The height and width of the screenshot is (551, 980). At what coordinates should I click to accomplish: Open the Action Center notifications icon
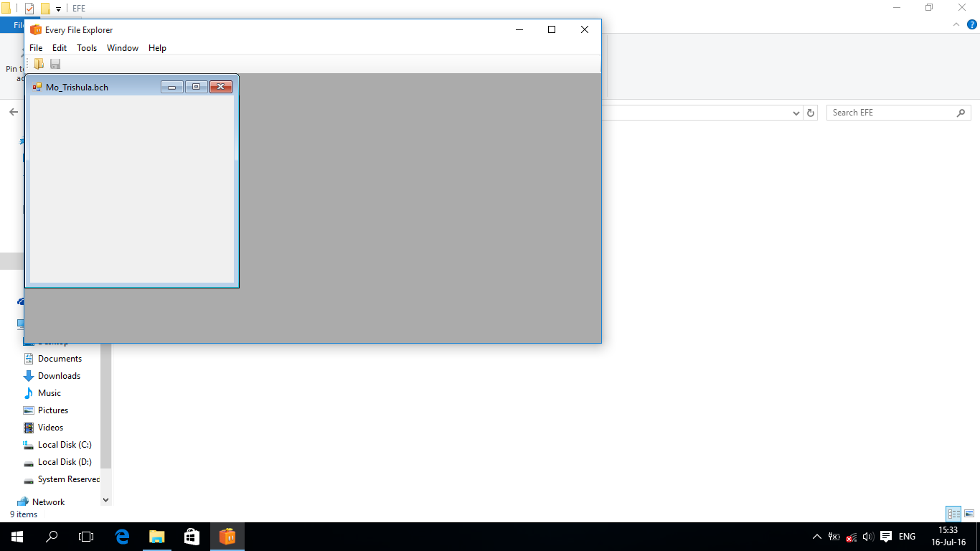tap(886, 537)
